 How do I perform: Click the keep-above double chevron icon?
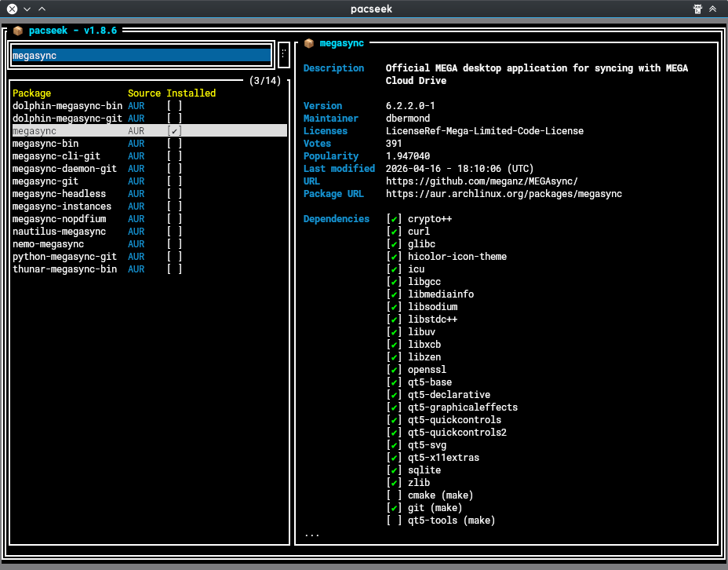click(713, 9)
